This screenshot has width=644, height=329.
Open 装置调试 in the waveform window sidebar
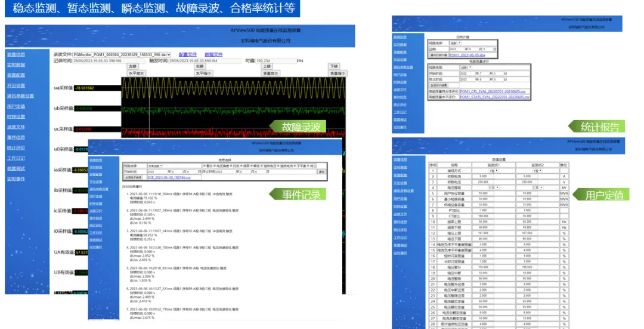(x=16, y=168)
